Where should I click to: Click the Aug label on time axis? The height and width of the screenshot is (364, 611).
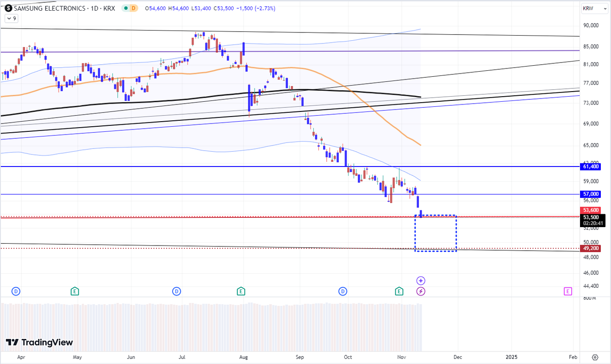tap(244, 357)
